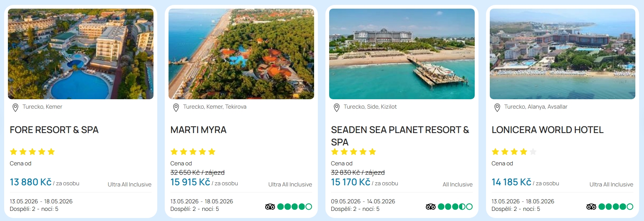Open Fore Resort & Spa hotel photo
The width and height of the screenshot is (644, 221).
(80, 54)
